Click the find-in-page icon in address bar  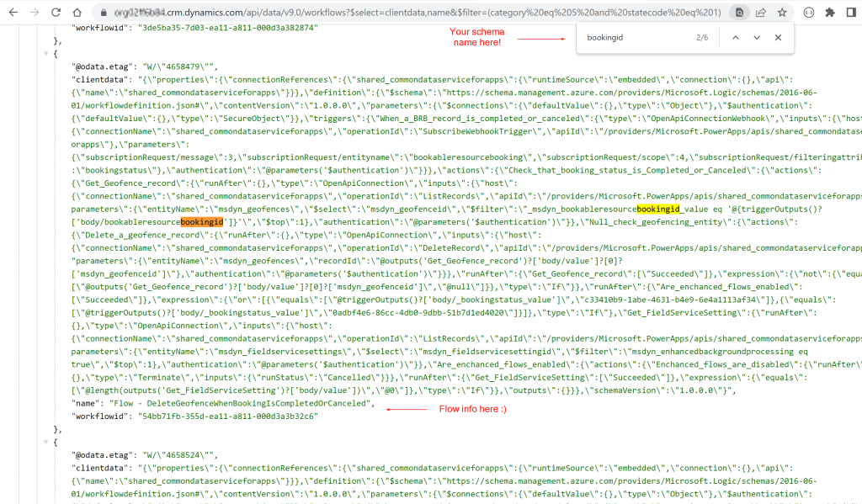click(x=739, y=13)
